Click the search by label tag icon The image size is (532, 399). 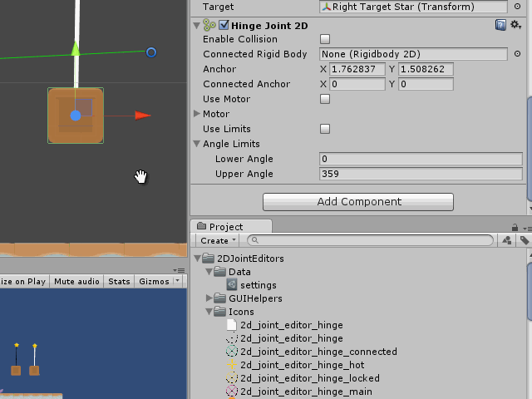(x=524, y=240)
